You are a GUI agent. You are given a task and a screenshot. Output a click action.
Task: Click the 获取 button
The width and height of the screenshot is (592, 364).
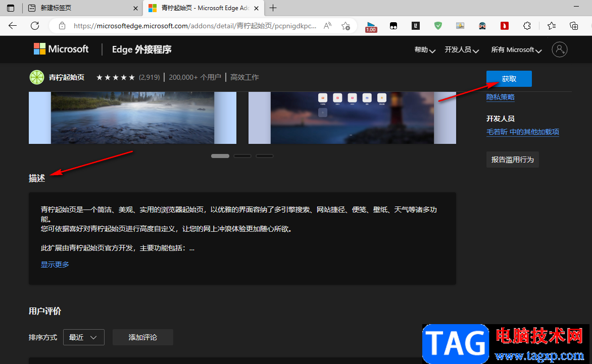pos(509,79)
